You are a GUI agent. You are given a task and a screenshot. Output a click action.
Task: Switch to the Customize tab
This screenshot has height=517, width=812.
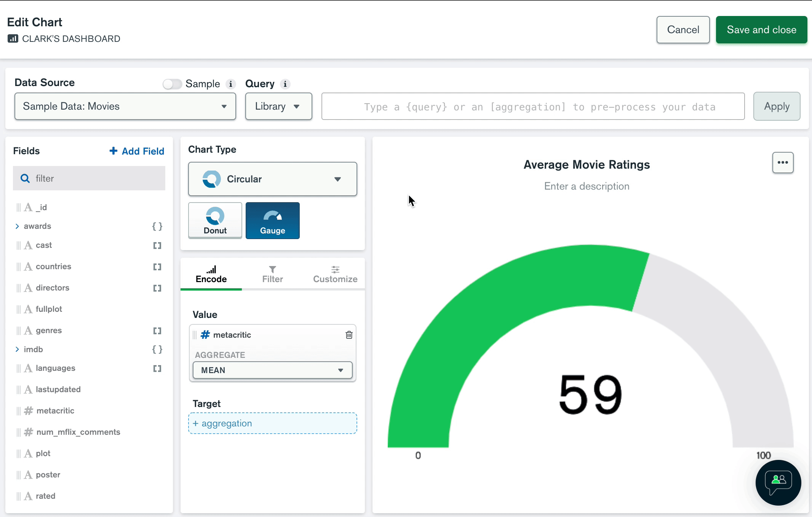tap(335, 274)
